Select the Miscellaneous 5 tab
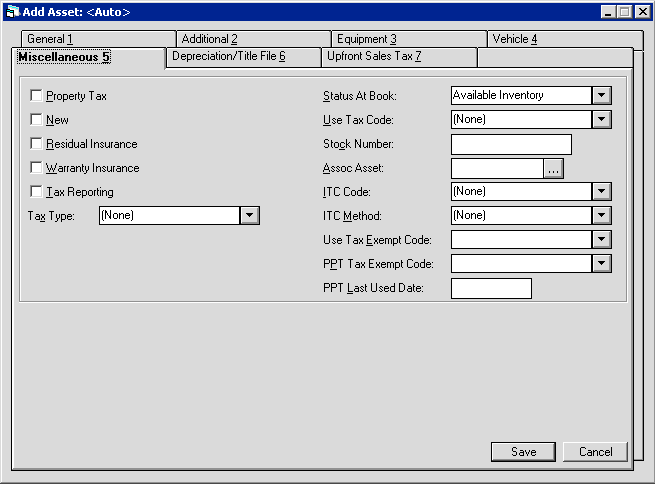The width and height of the screenshot is (655, 484). click(89, 57)
